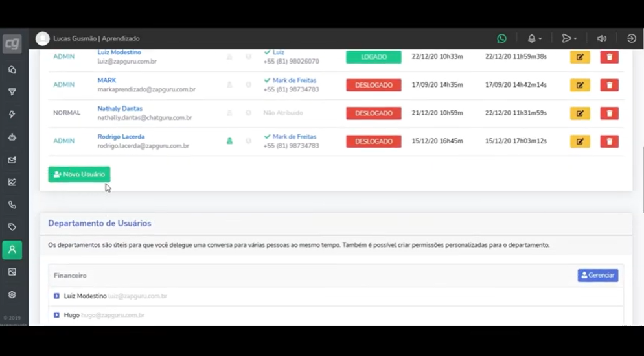Open the image gallery sidebar icon
This screenshot has height=356, width=644.
click(x=12, y=272)
